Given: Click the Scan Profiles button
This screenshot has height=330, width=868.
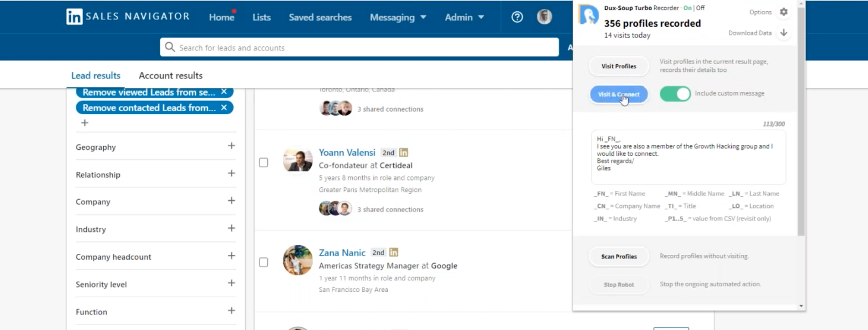Looking at the screenshot, I should tap(619, 256).
